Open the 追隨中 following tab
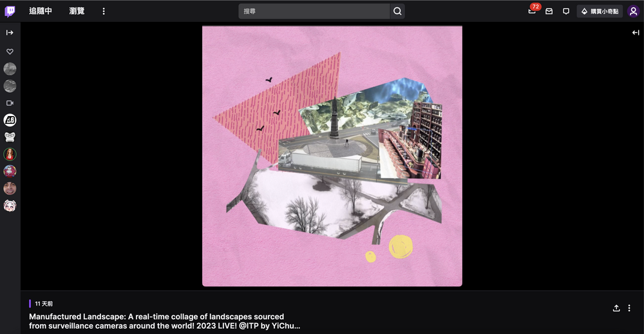The image size is (644, 334). [40, 11]
